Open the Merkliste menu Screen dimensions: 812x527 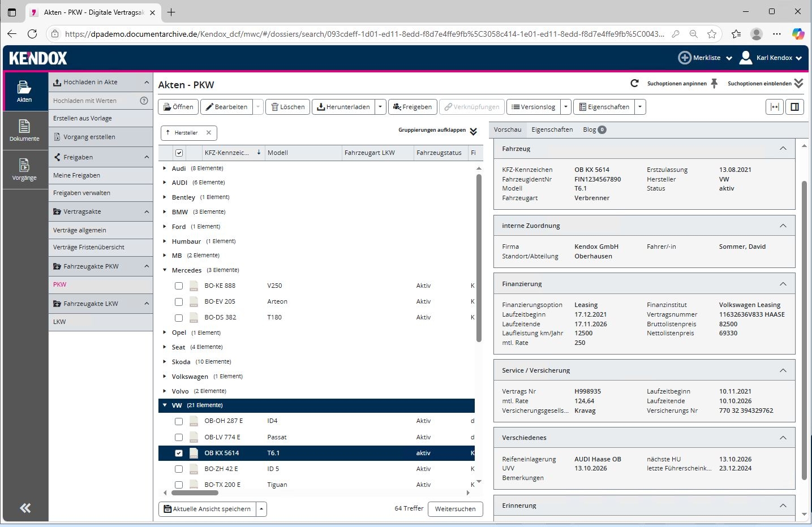[x=705, y=58]
